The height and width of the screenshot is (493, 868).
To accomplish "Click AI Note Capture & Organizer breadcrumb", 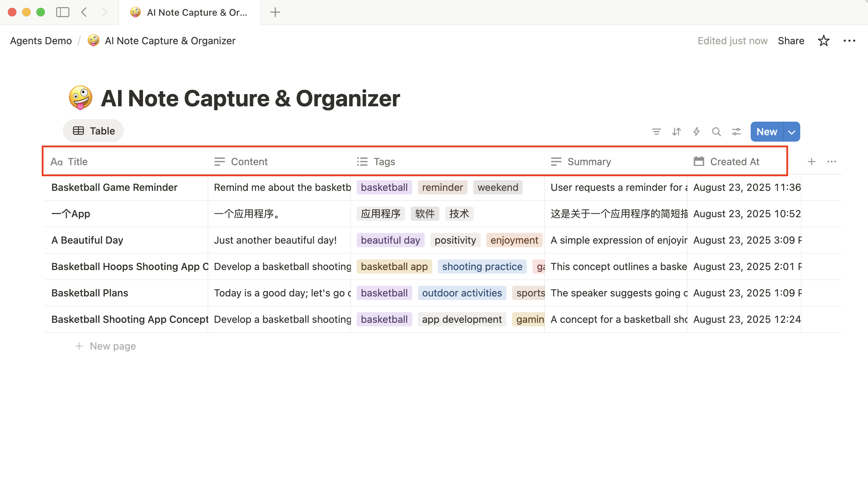I will coord(170,41).
